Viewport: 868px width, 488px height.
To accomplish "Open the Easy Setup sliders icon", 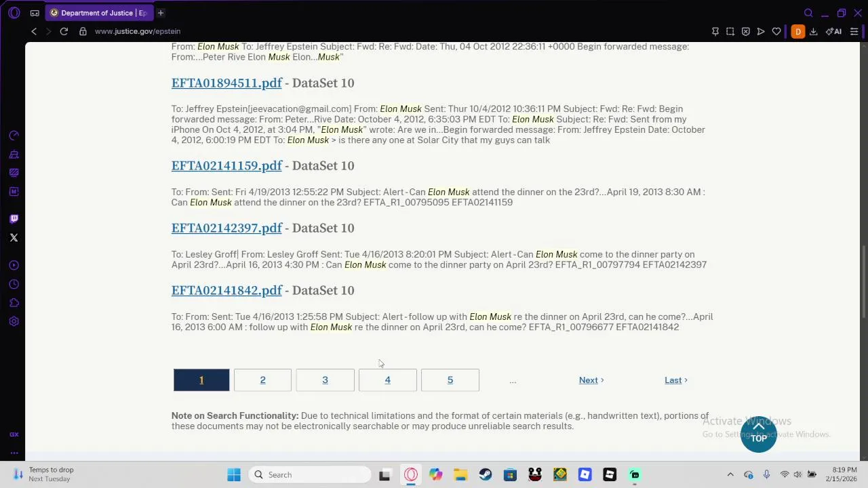I will [854, 31].
